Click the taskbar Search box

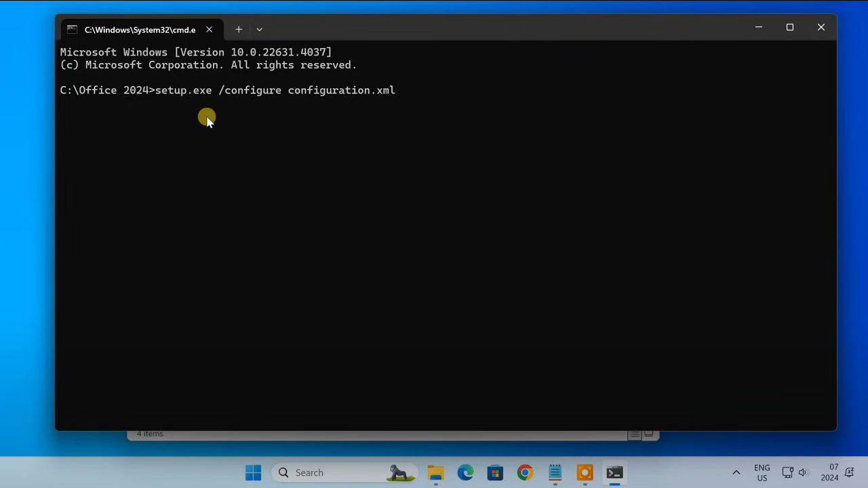pos(344,472)
